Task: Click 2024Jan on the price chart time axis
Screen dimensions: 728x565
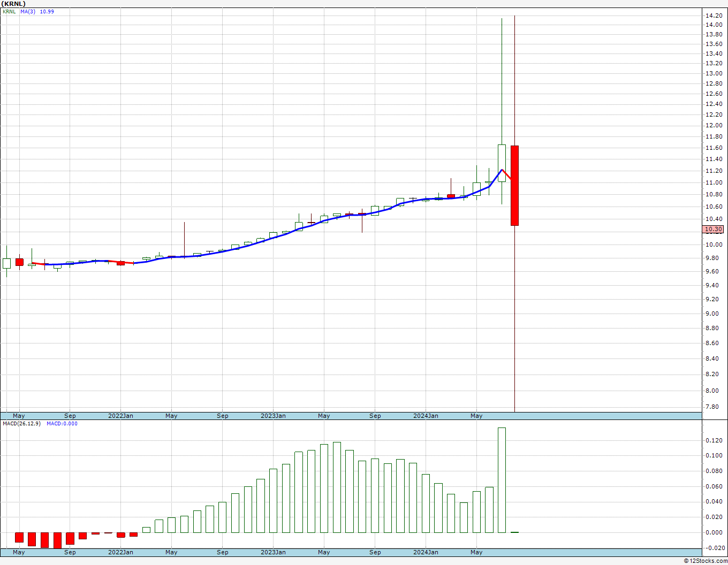Action: tap(426, 416)
